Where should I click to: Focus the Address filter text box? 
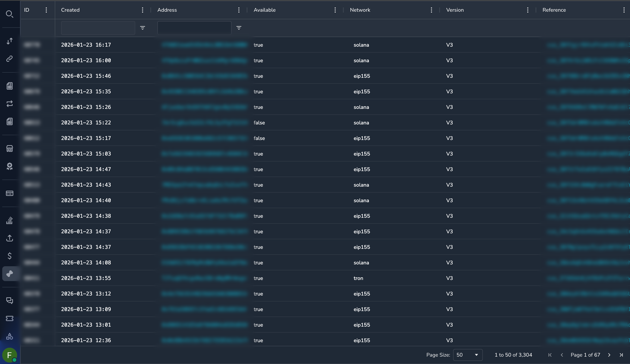tap(194, 28)
